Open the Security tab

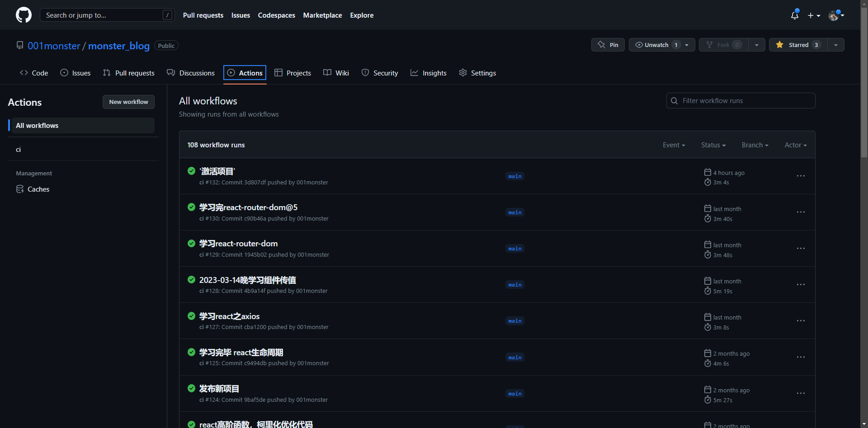pos(380,73)
